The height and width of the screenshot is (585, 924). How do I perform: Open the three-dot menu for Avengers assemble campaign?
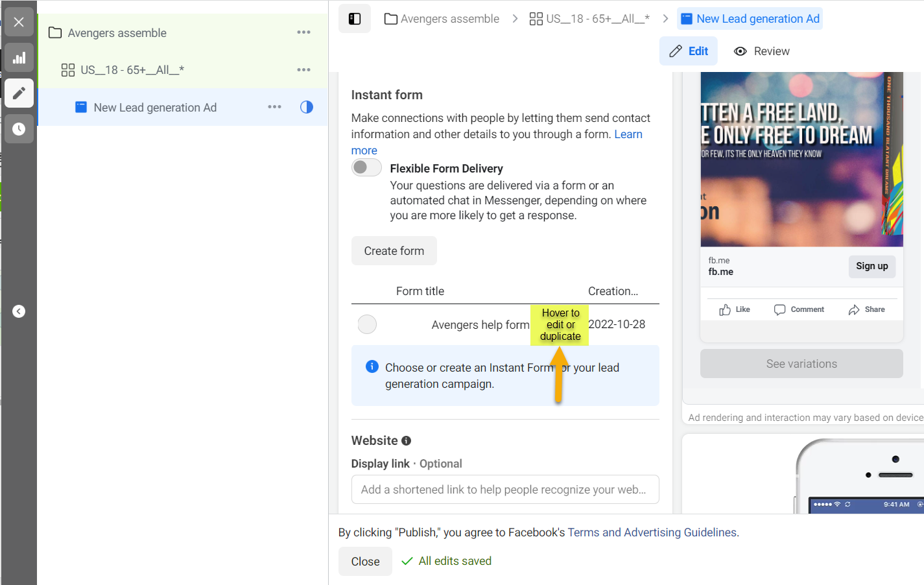click(303, 32)
